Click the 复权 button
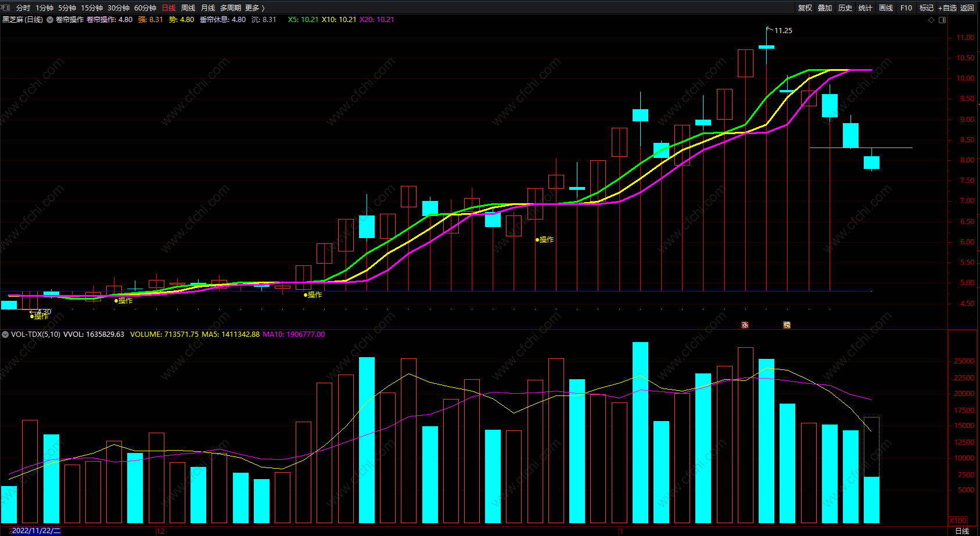980x536 pixels. pyautogui.click(x=805, y=8)
